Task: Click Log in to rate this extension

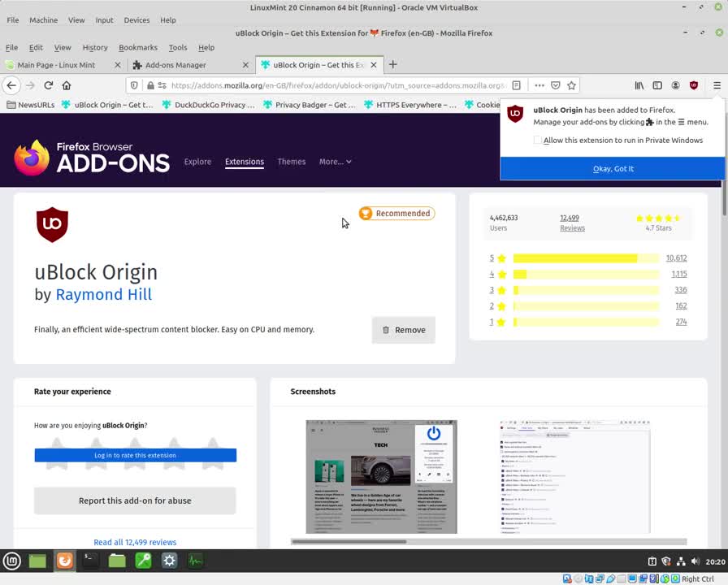Action: coord(135,455)
